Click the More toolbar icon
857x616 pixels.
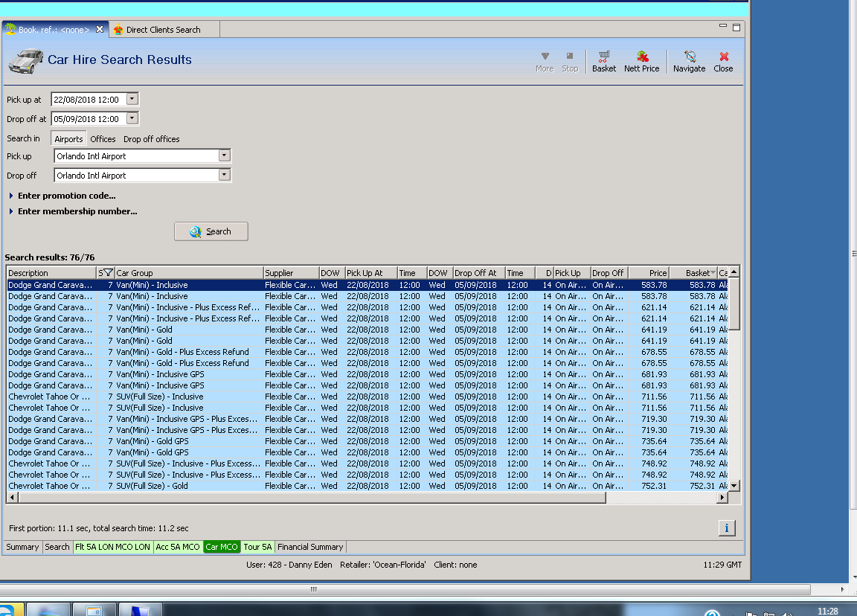[545, 61]
